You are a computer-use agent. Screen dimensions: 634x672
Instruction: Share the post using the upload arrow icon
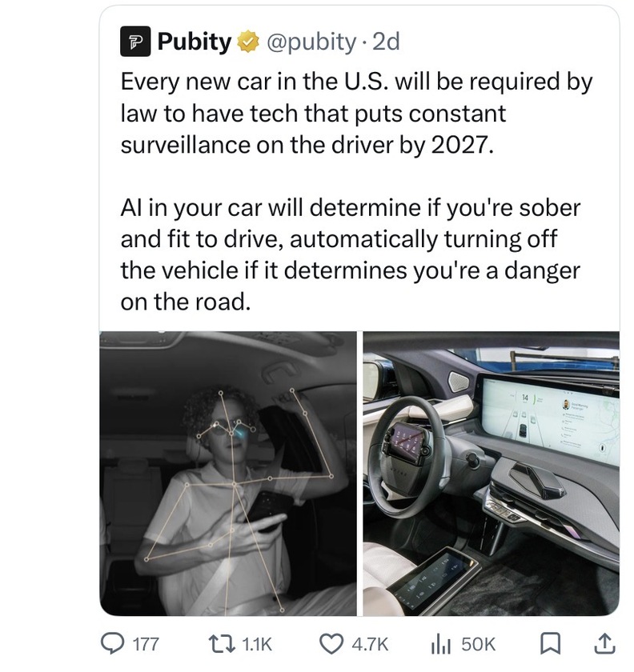(606, 642)
